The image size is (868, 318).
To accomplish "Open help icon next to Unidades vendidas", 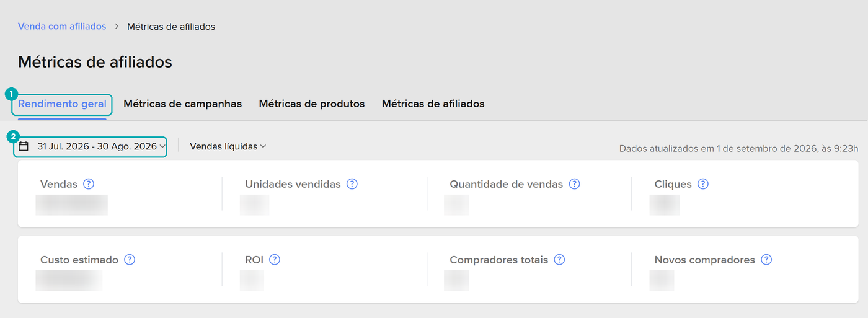I will pos(352,184).
